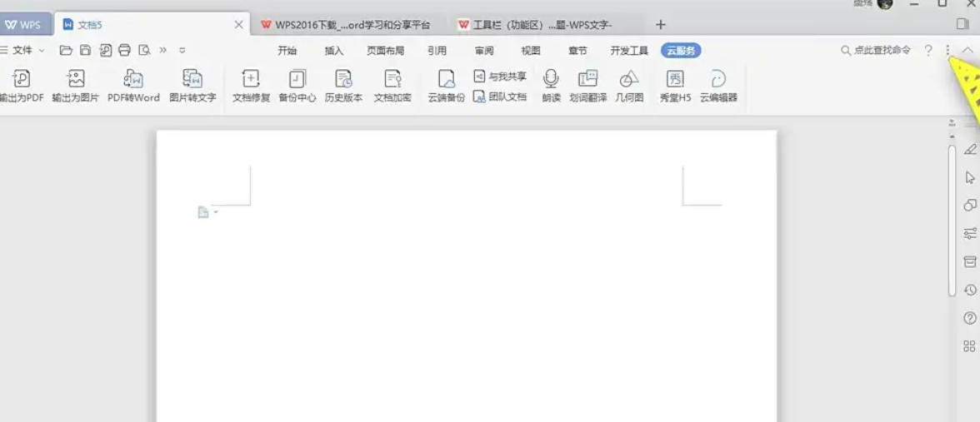The image size is (980, 422).
Task: Open the 文件 menu dropdown
Action: tap(23, 51)
